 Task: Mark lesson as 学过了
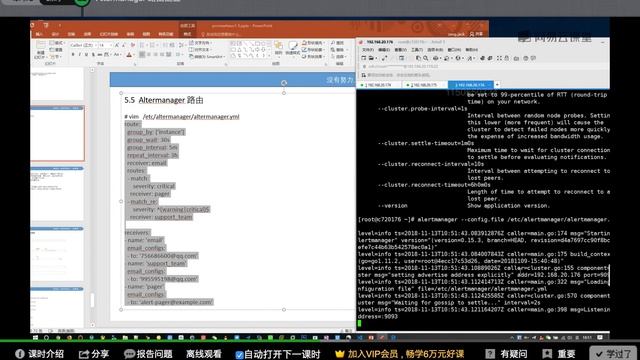pos(613,353)
